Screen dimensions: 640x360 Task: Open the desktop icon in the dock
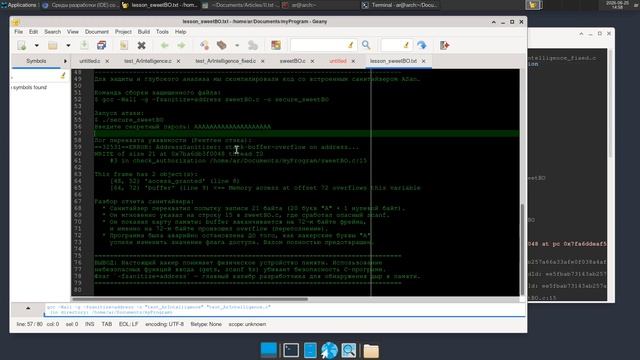pos(269,350)
